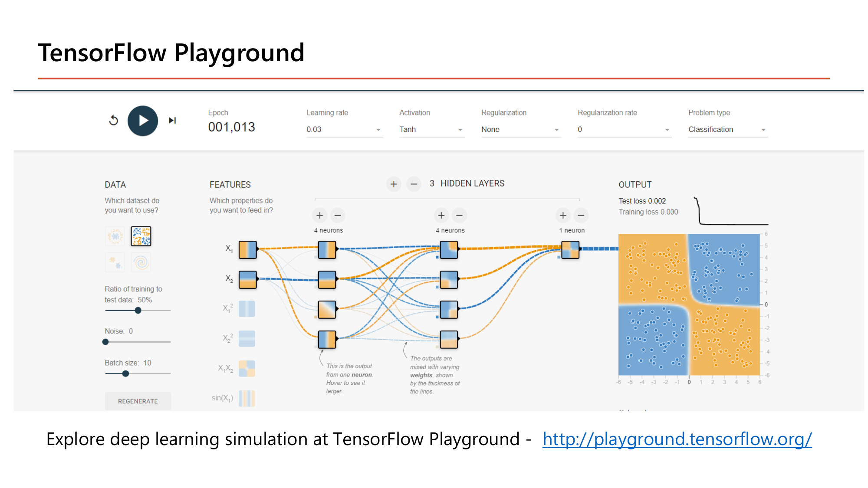Start training with the play button
Screen dimensions: 868x488
(143, 121)
